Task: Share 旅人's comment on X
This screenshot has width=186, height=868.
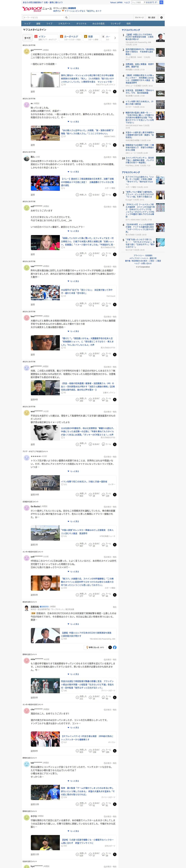Action: tap(115, 195)
